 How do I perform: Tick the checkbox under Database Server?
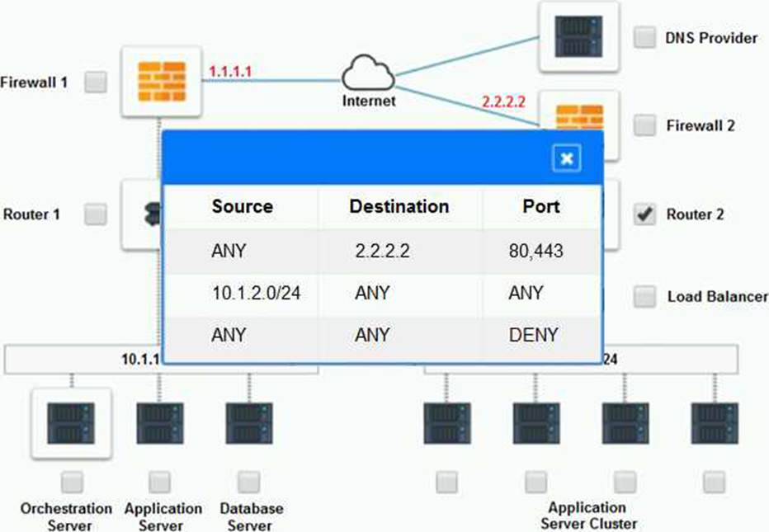(x=249, y=482)
